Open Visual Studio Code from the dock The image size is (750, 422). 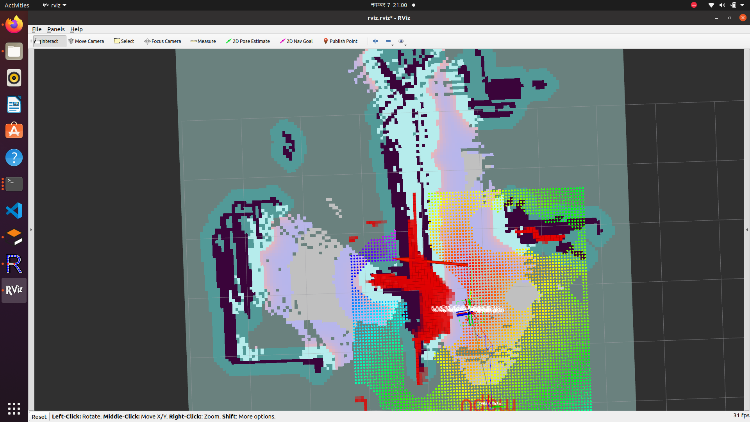coord(14,210)
